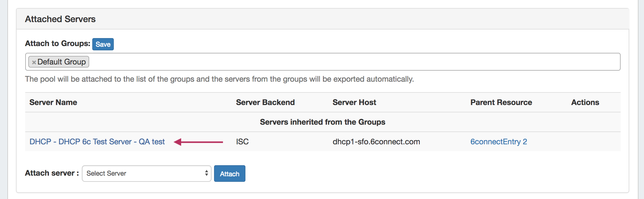This screenshot has height=199, width=644.
Task: Remove the Default Group tag
Action: (x=34, y=62)
